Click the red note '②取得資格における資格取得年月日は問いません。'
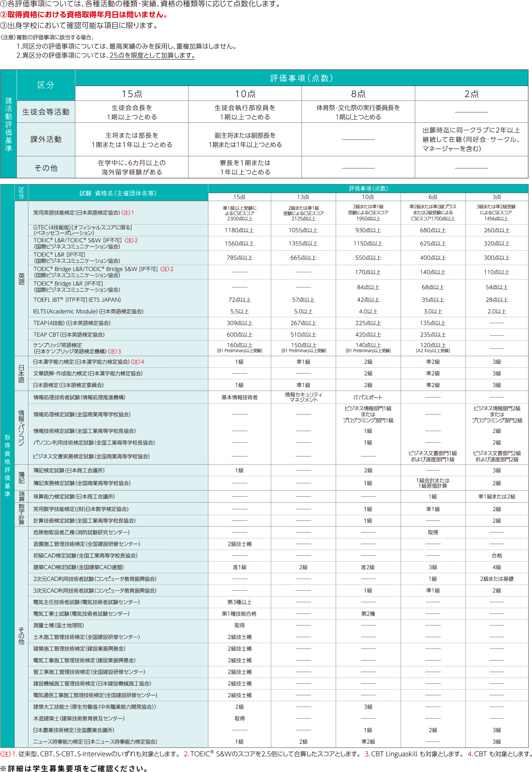The width and height of the screenshot is (532, 772). pos(84,15)
